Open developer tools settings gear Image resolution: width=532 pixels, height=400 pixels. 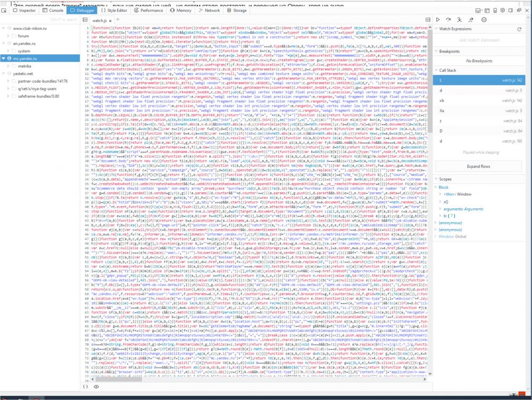coord(503,11)
